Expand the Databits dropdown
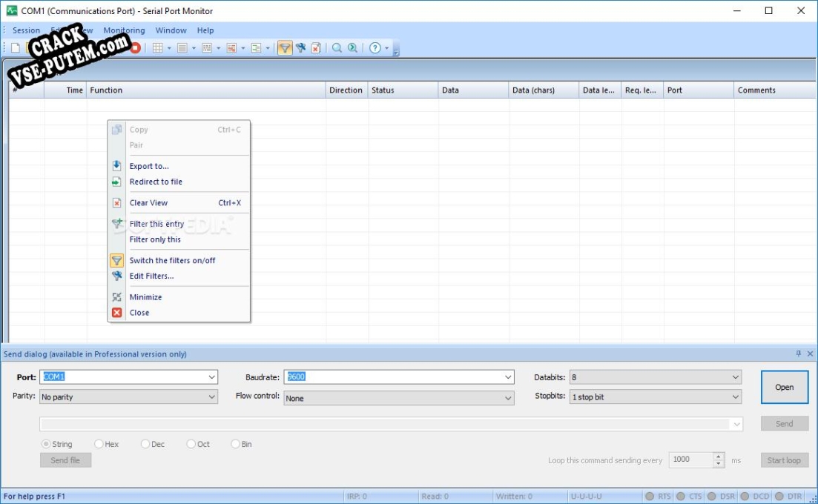Screen dimensions: 818x504 (x=735, y=377)
